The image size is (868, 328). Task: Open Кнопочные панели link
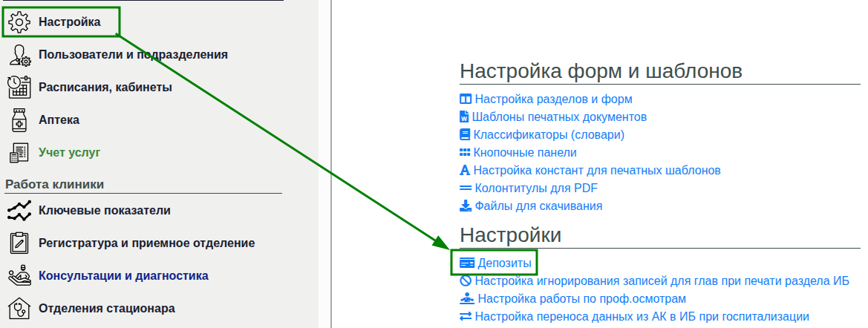(525, 152)
